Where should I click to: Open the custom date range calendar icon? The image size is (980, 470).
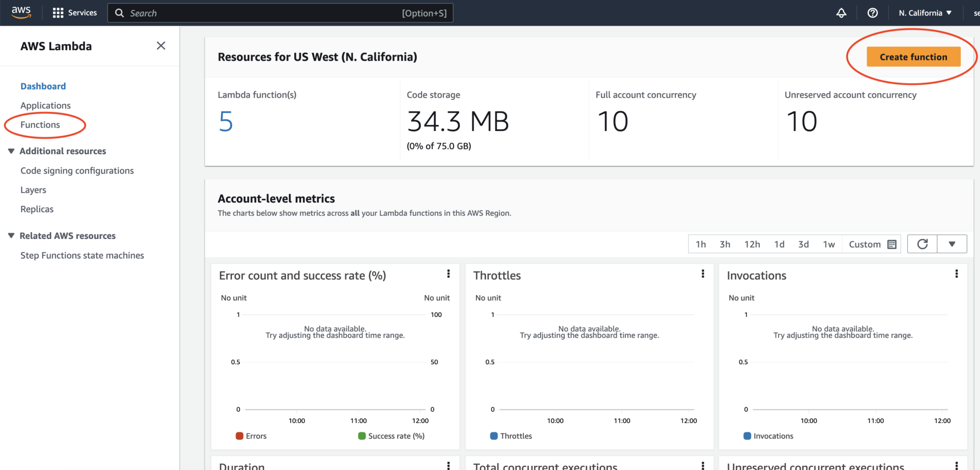pos(891,244)
